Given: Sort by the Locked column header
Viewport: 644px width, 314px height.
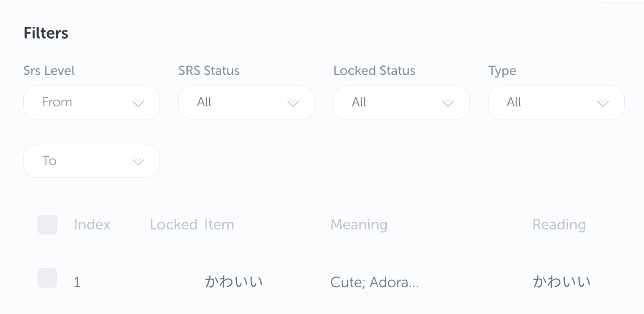Looking at the screenshot, I should point(173,225).
